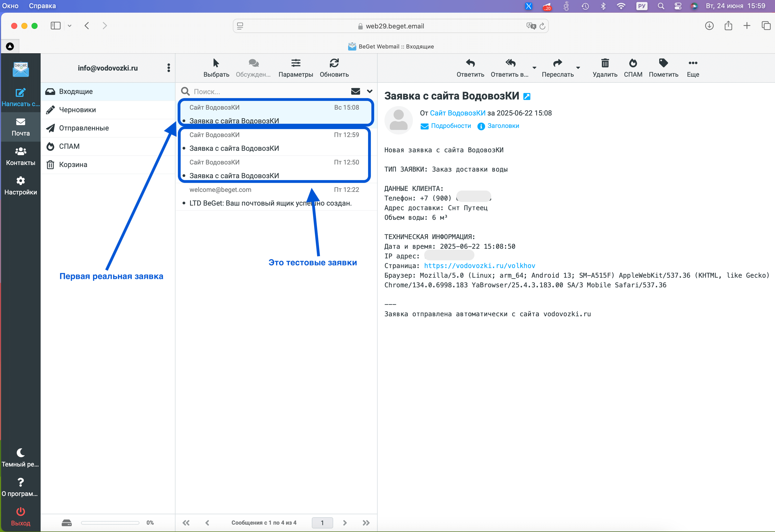Expand search options chevron
Viewport: 775px width, 532px height.
(369, 91)
